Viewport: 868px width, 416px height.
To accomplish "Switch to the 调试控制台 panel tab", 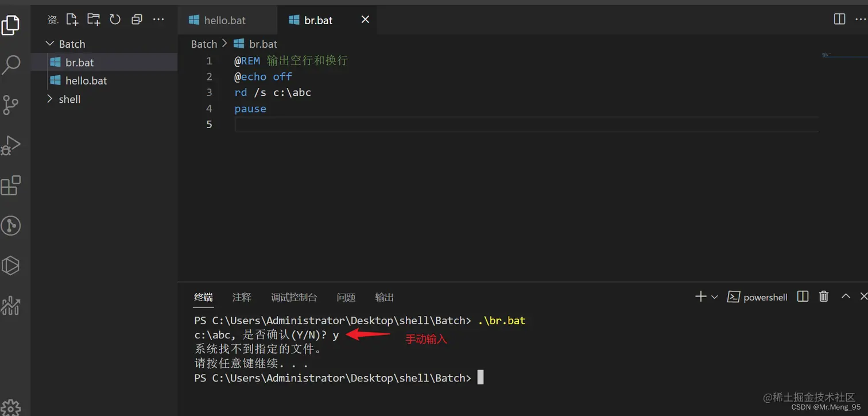I will pyautogui.click(x=294, y=297).
